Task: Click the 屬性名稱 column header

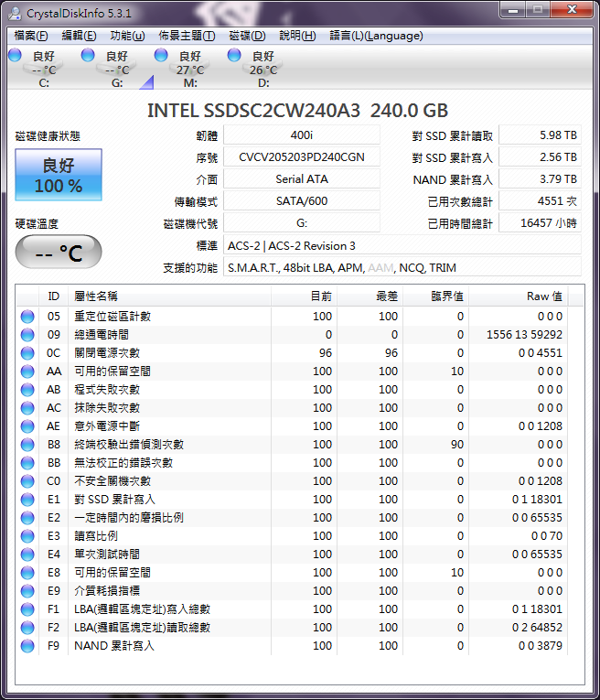Action: point(169,296)
